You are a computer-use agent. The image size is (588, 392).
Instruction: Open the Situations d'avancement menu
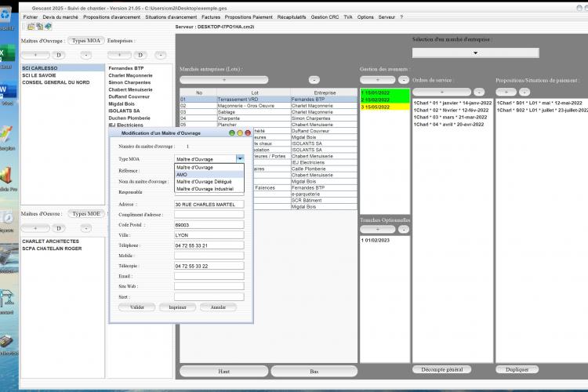(x=171, y=17)
